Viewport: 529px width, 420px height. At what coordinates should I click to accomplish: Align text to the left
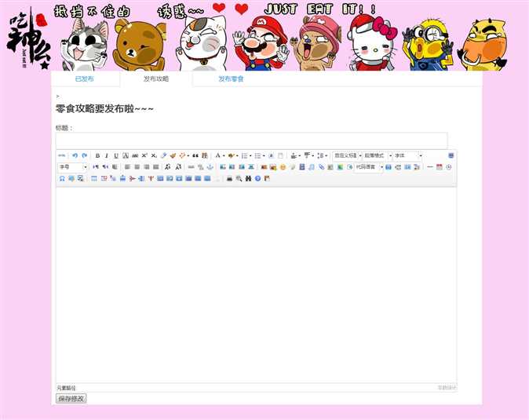point(127,167)
